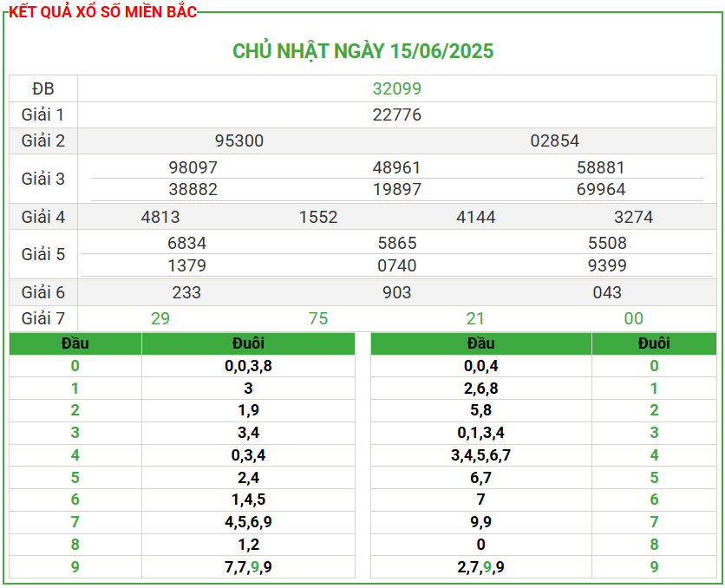Select second prize number 95300

click(239, 140)
